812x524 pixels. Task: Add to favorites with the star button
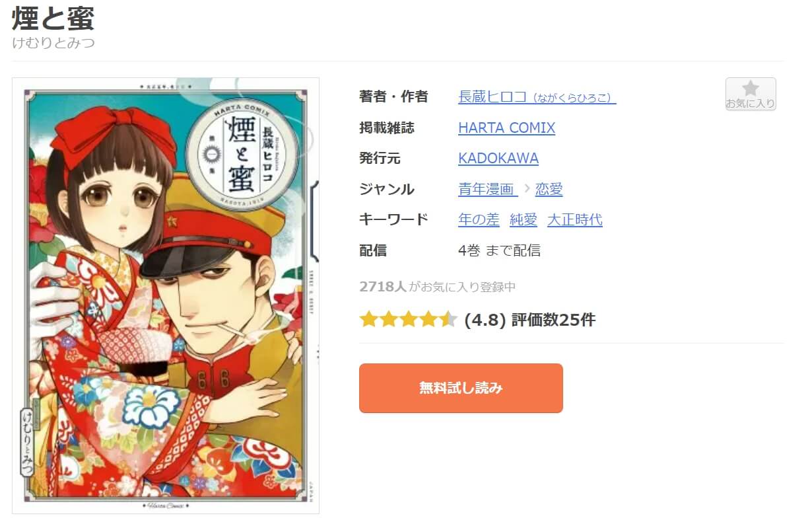point(751,94)
